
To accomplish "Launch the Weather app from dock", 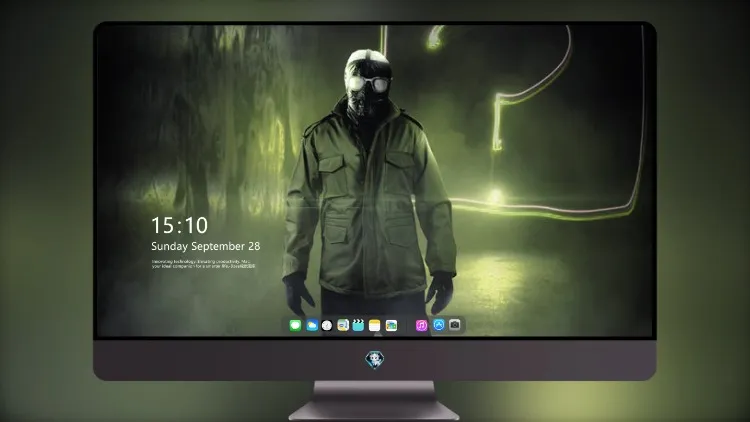I will pyautogui.click(x=312, y=325).
